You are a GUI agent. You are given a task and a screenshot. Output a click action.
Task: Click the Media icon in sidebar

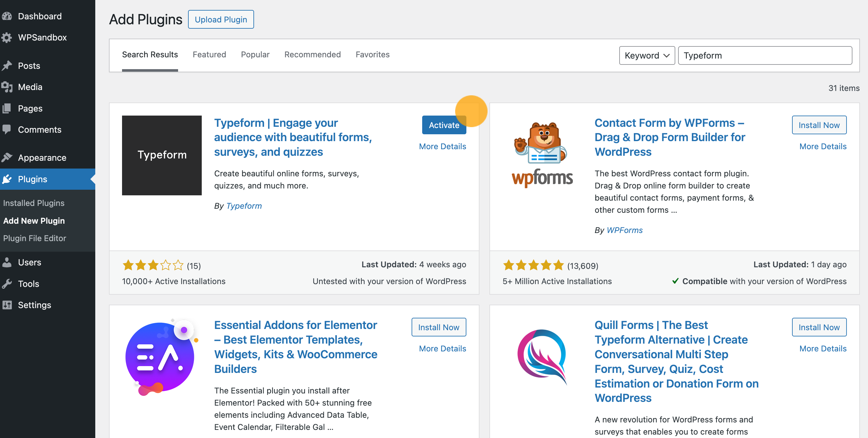(x=7, y=87)
